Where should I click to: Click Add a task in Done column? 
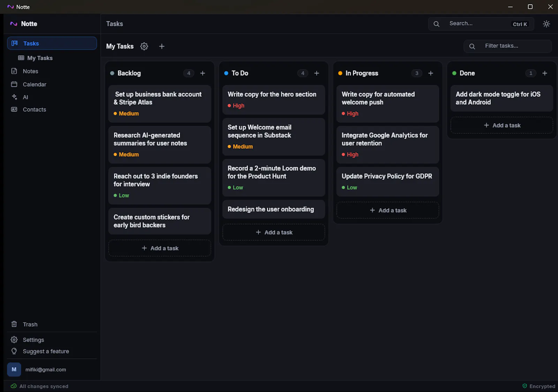[502, 125]
